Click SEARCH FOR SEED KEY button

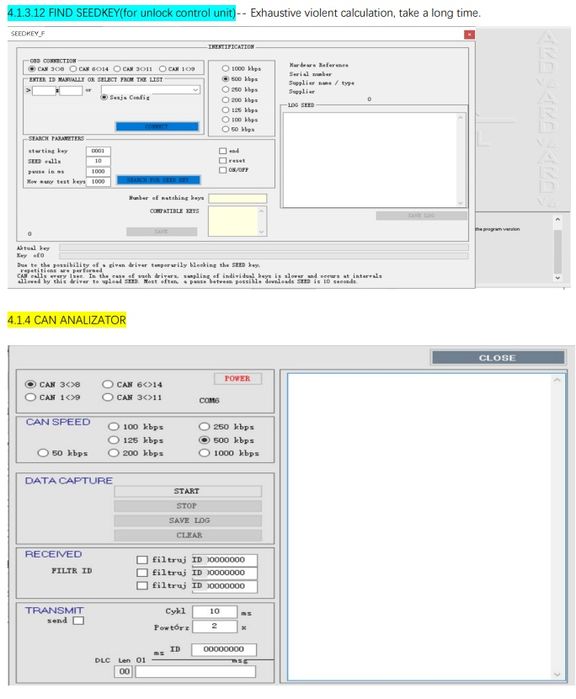[x=158, y=180]
